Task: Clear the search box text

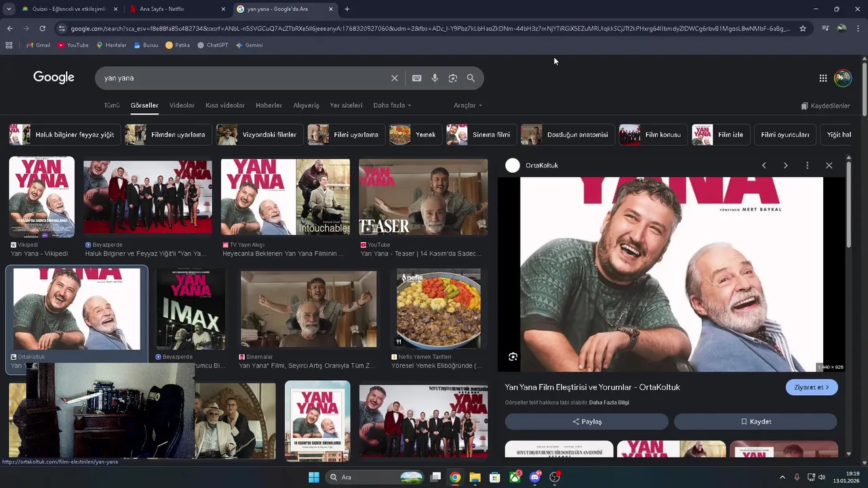Action: pyautogui.click(x=395, y=78)
